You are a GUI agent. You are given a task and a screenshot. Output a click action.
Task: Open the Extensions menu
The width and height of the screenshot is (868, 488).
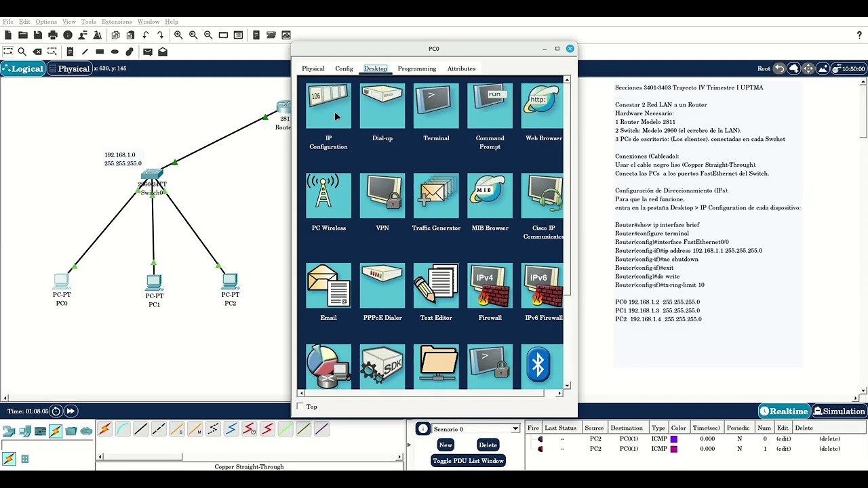coord(117,22)
